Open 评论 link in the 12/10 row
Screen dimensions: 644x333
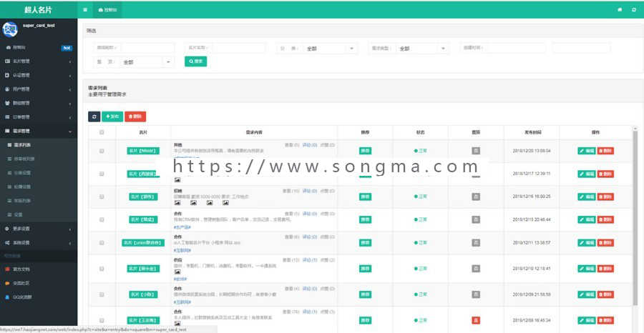pos(310,260)
